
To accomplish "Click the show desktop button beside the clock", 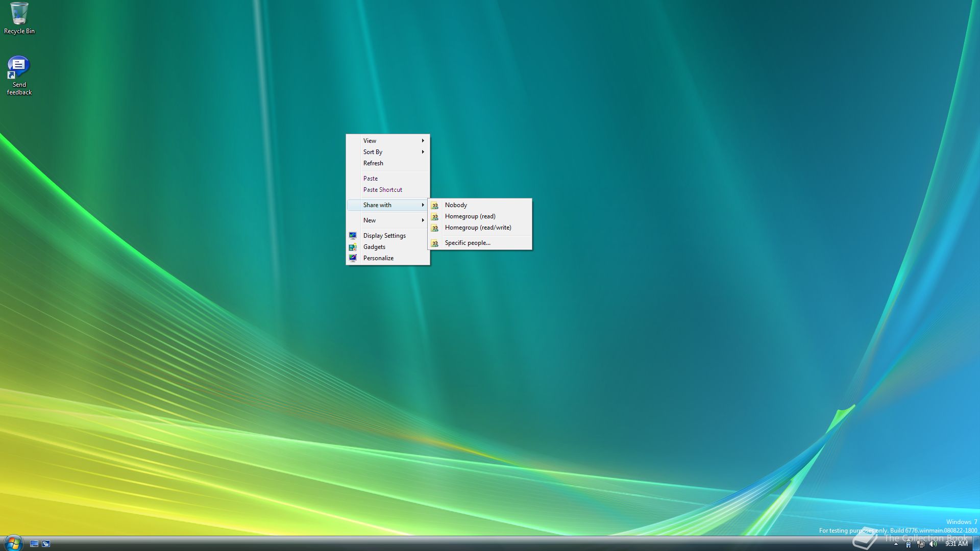I will tap(976, 543).
